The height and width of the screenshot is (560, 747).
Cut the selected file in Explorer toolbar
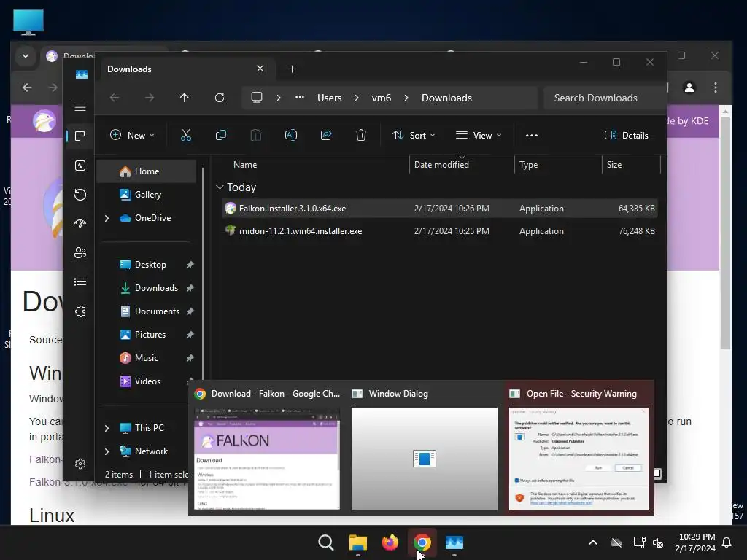(186, 135)
